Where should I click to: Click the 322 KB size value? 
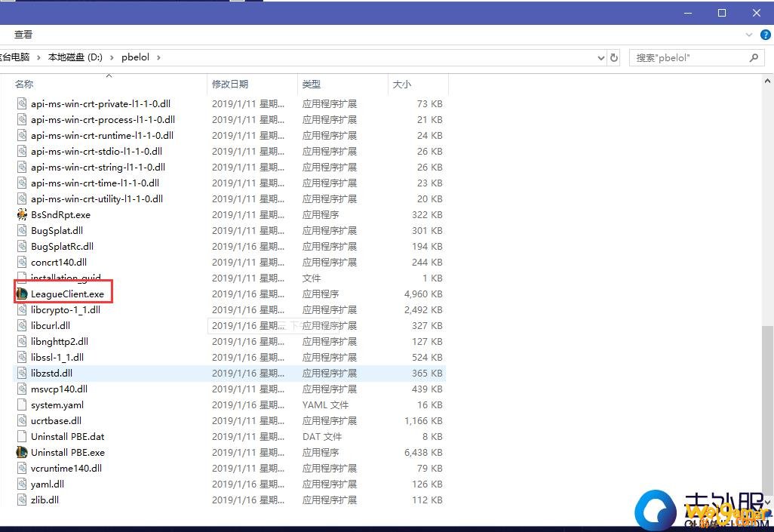427,214
